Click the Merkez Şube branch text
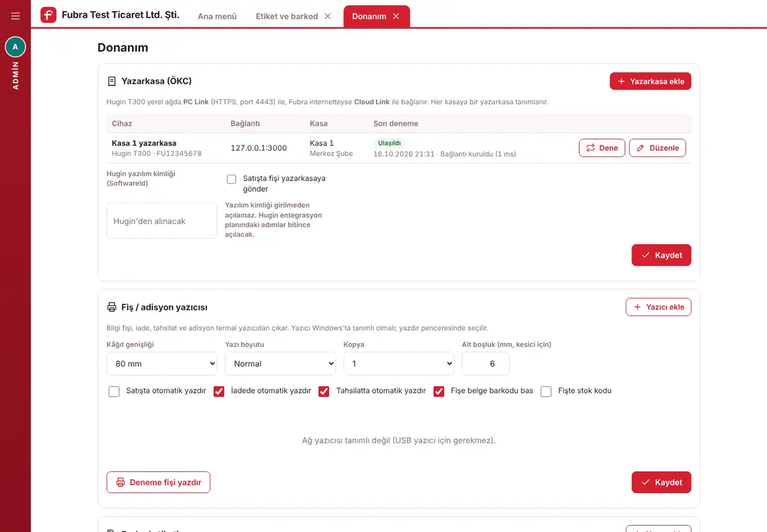 (x=331, y=154)
